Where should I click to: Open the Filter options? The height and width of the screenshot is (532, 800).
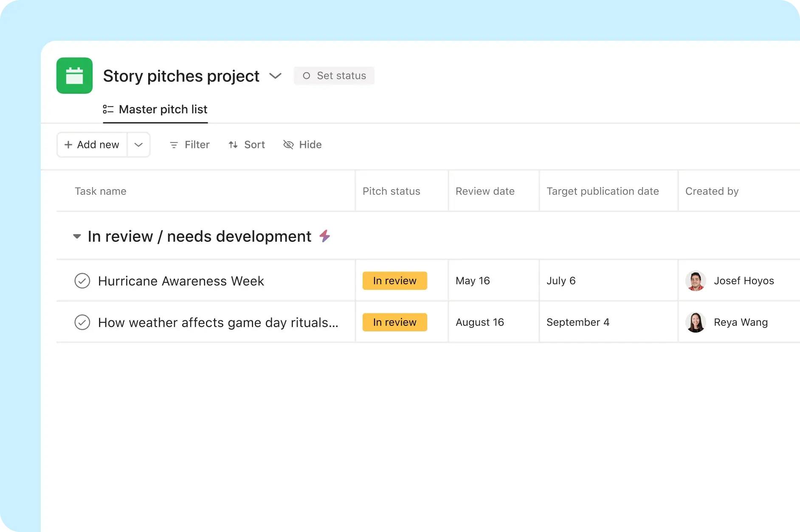(189, 145)
